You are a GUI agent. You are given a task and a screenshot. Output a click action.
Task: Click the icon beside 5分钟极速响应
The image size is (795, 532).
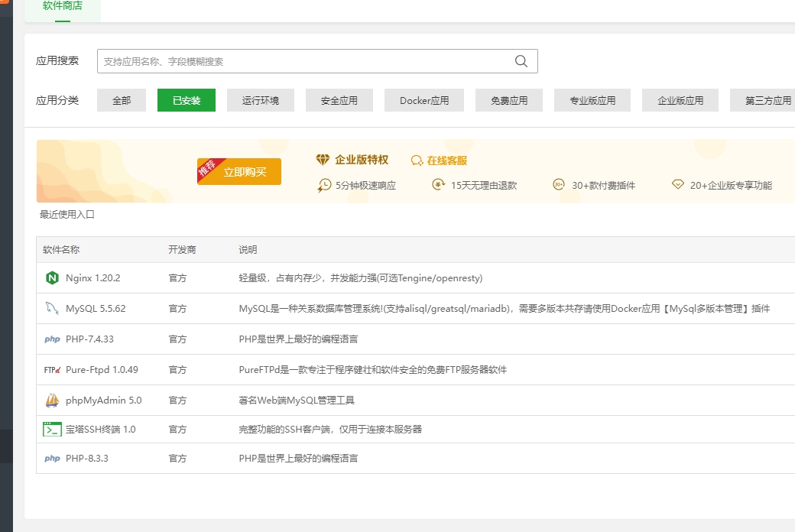[x=324, y=186]
